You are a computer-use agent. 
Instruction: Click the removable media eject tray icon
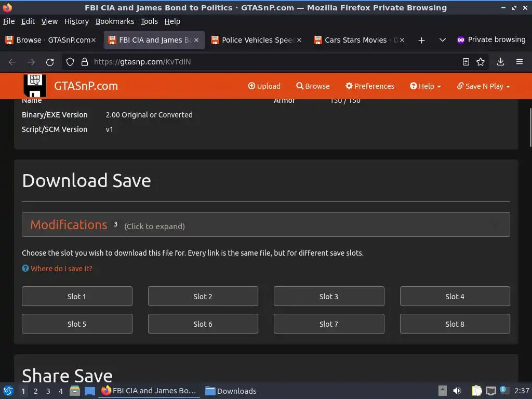point(443,391)
